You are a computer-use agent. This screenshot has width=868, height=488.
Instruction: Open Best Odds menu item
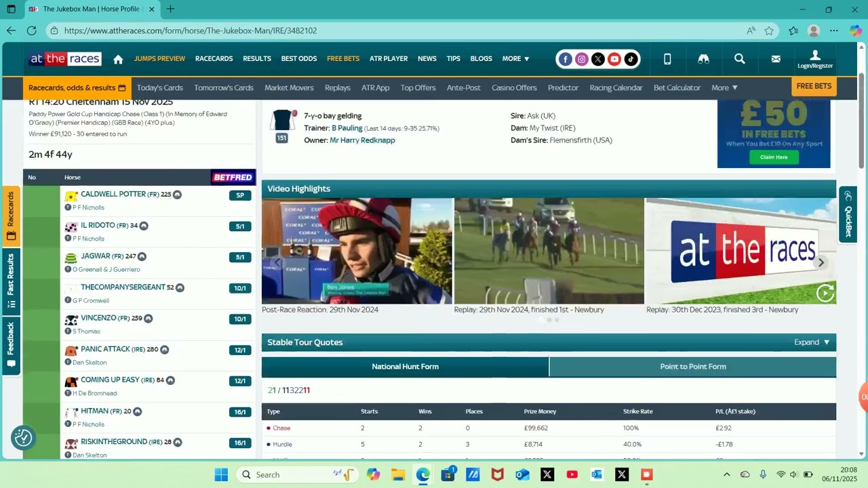pyautogui.click(x=299, y=59)
